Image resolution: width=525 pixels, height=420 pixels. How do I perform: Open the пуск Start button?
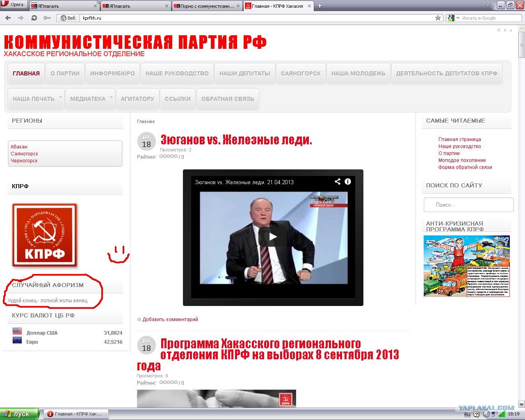tap(20, 414)
